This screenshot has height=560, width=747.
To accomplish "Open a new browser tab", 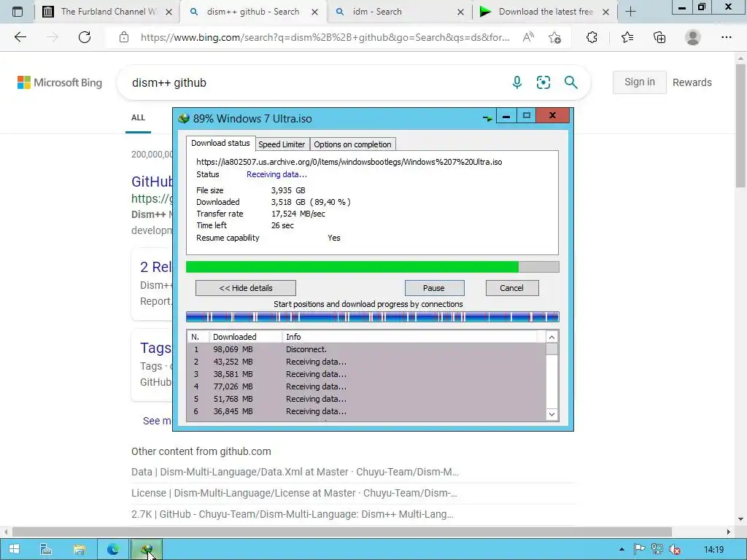I will click(630, 12).
